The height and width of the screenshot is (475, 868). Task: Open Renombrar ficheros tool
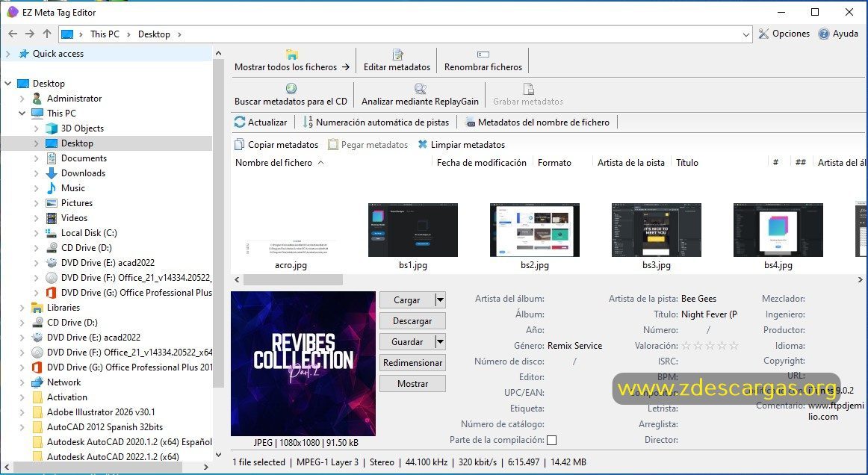pyautogui.click(x=483, y=60)
